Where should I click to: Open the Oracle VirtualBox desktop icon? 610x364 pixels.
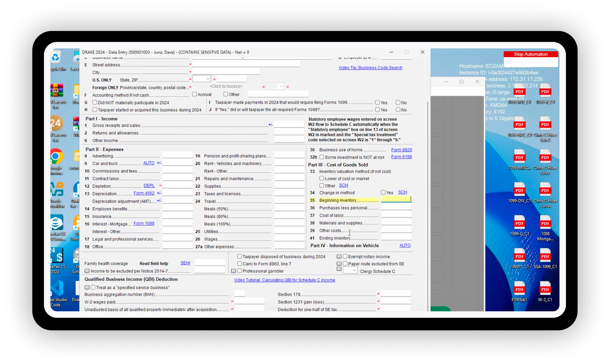coord(57,195)
